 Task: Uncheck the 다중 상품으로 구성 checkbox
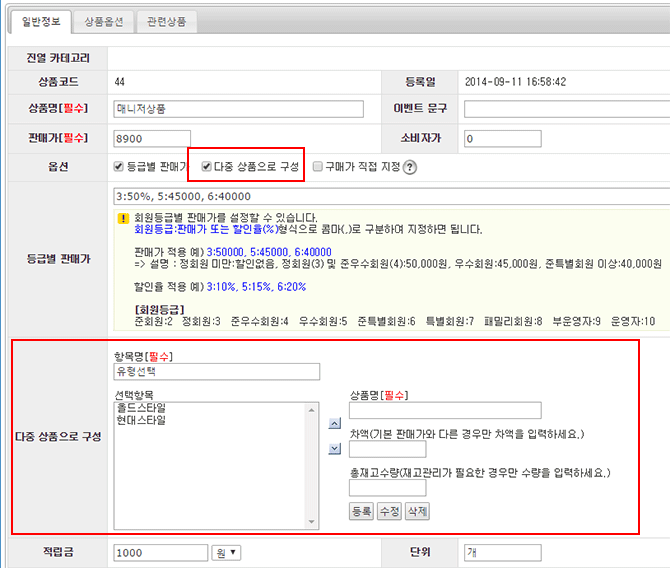207,167
